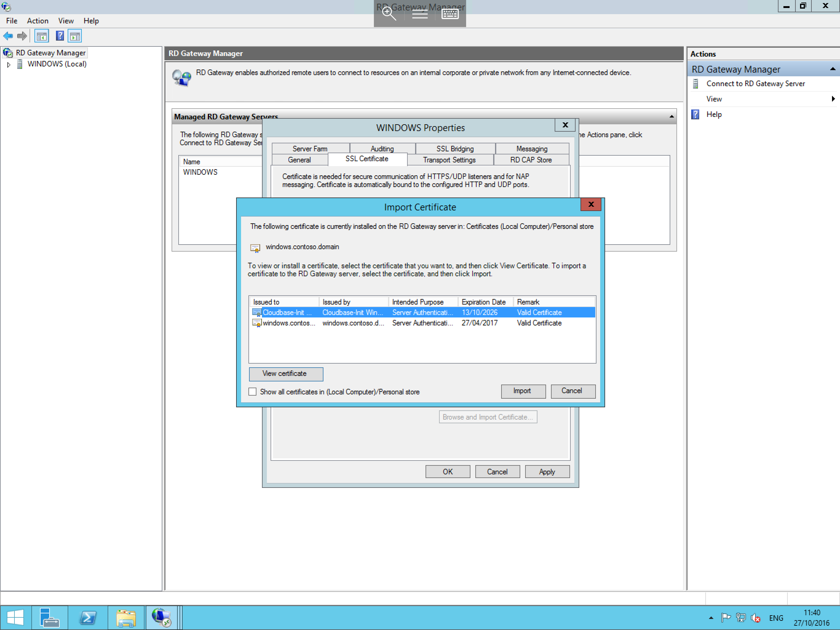Open the View menu
This screenshot has width=840, height=630.
pos(66,21)
